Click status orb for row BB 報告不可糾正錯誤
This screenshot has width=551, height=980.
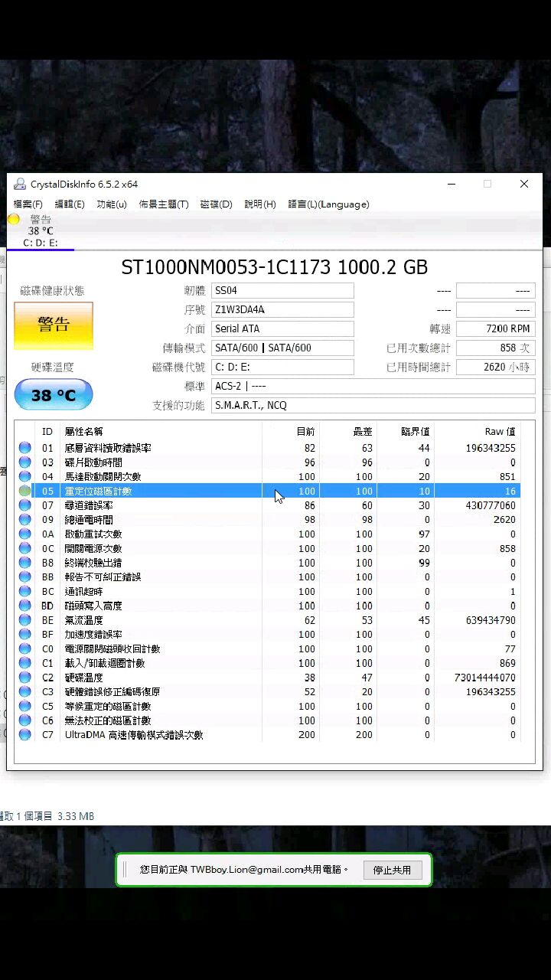tap(24, 577)
